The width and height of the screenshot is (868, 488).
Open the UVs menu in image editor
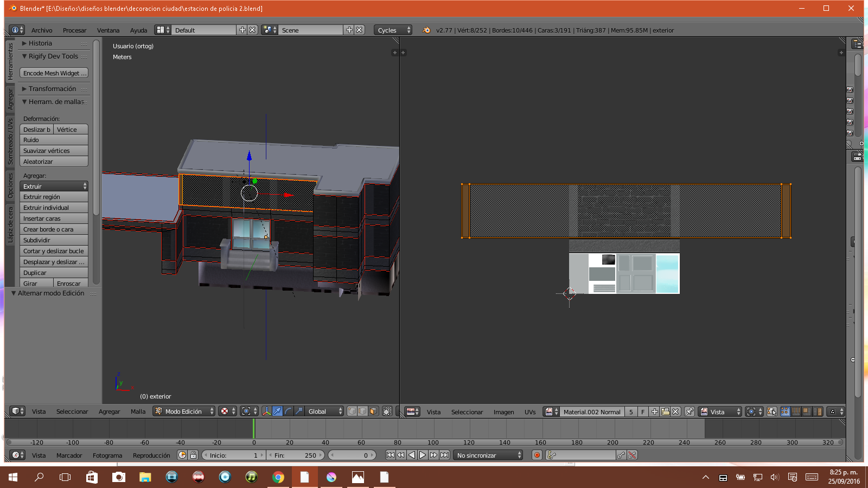tap(530, 412)
